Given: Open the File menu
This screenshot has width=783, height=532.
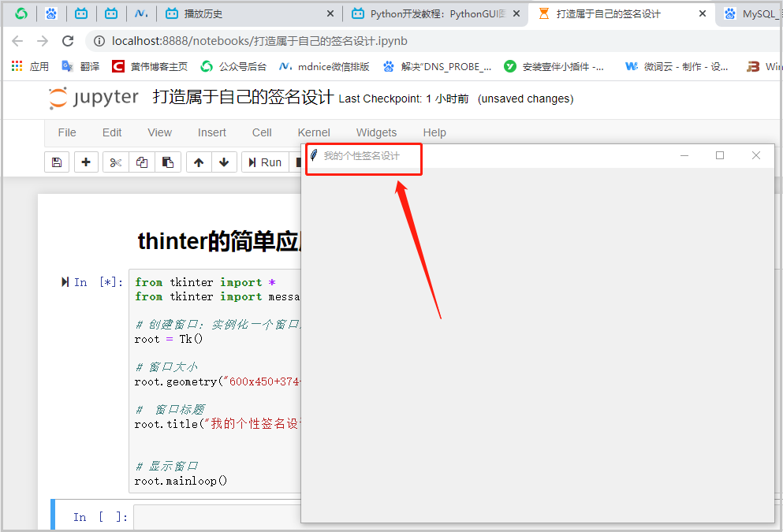Looking at the screenshot, I should coord(67,132).
